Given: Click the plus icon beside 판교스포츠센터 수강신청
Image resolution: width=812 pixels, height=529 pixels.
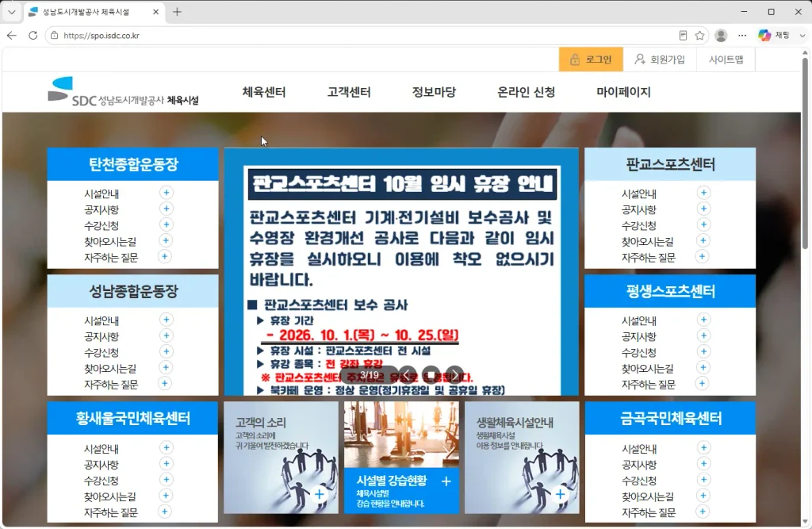Looking at the screenshot, I should pyautogui.click(x=703, y=224).
